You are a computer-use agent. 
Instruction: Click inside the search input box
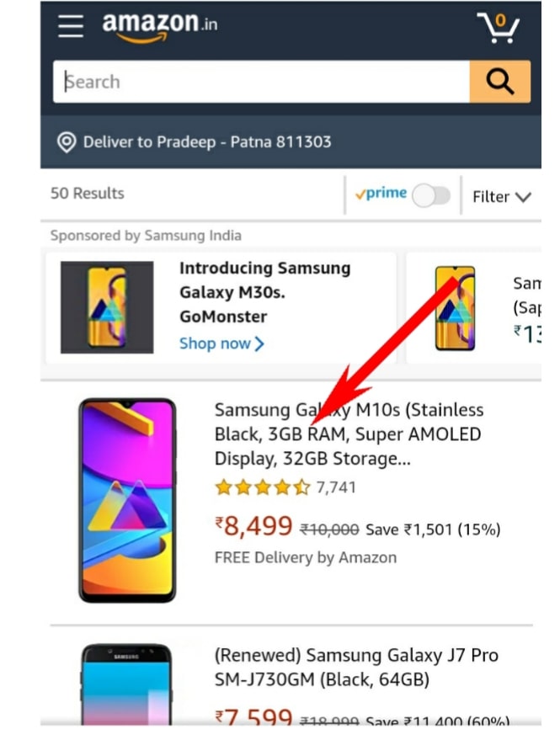[x=253, y=81]
